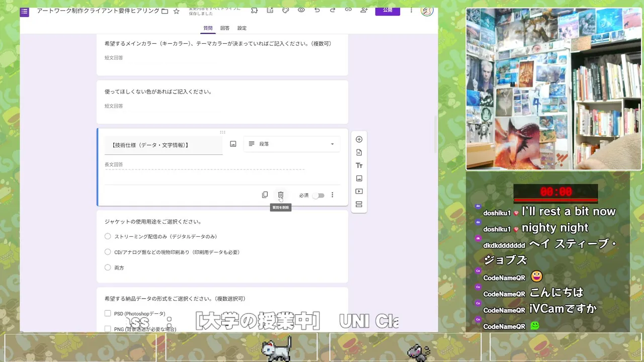Grab the question drag handle dots
The width and height of the screenshot is (644, 362).
[222, 132]
